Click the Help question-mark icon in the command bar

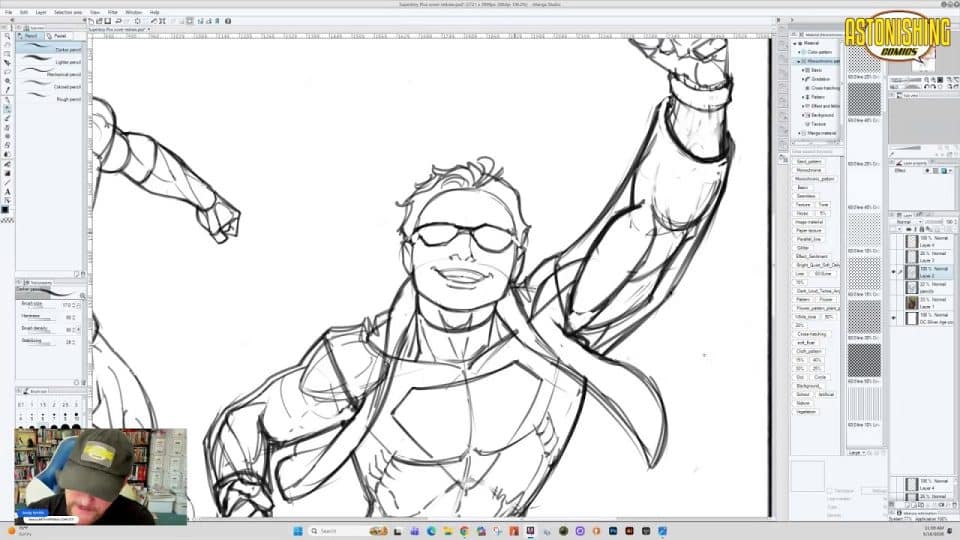(228, 21)
